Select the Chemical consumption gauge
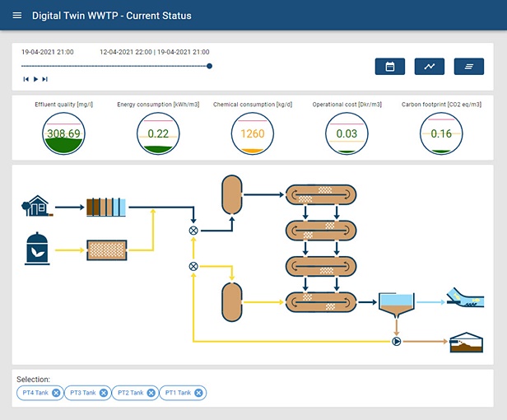Image resolution: width=507 pixels, height=420 pixels. [253, 133]
